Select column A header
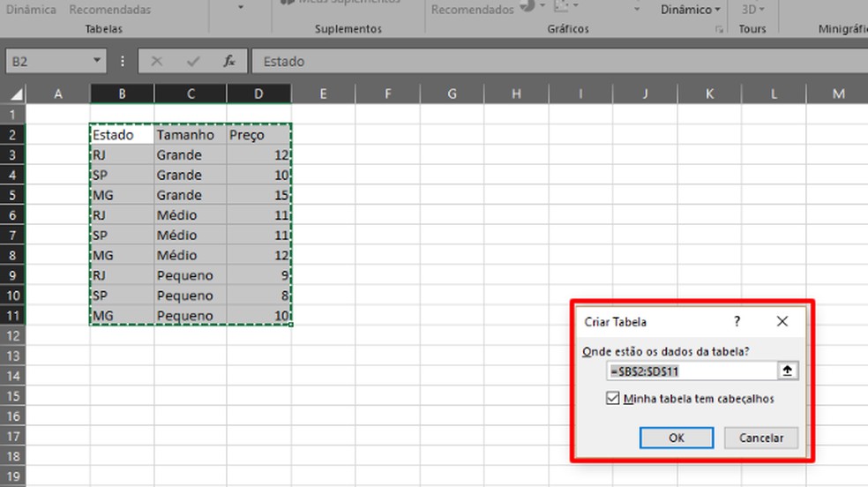The height and width of the screenshot is (487, 868). click(57, 94)
